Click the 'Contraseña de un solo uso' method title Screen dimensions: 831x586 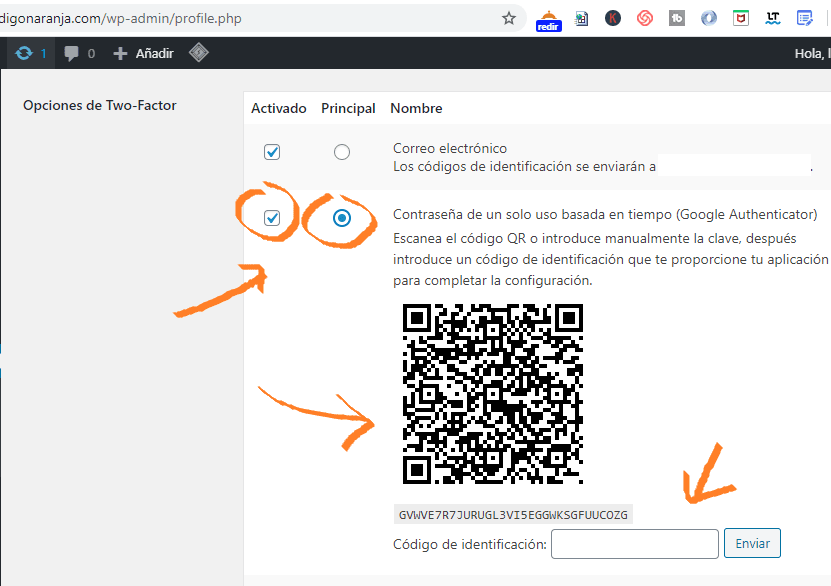pyautogui.click(x=605, y=214)
